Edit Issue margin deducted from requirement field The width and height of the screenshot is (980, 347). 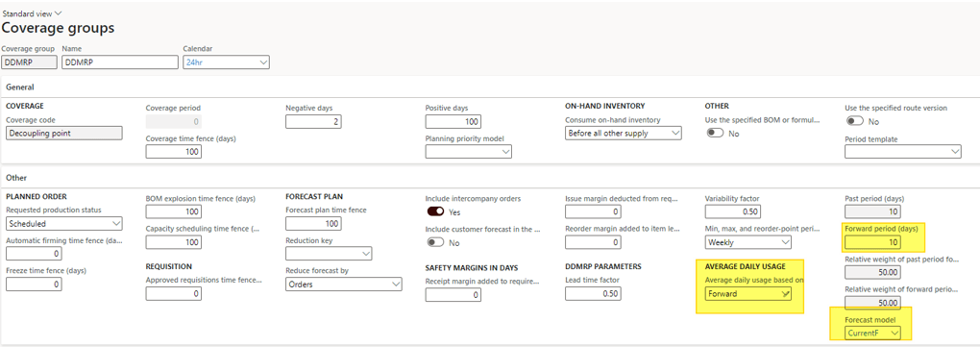593,211
